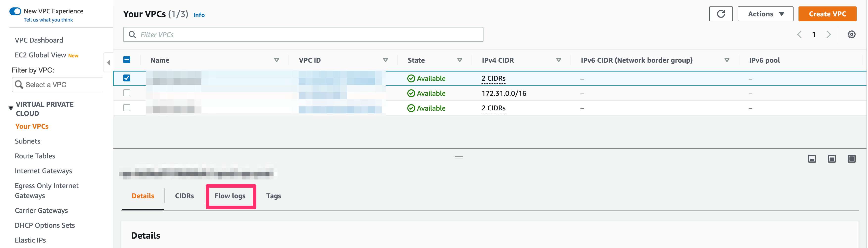Viewport: 868px width, 248px height.
Task: Open Elastic IPs page
Action: click(x=30, y=240)
